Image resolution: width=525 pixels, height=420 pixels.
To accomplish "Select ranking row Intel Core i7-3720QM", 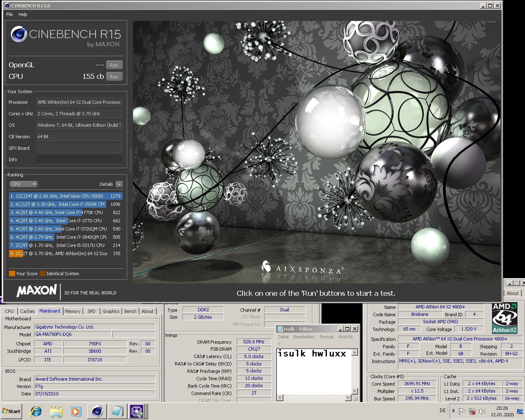I will tap(66, 229).
